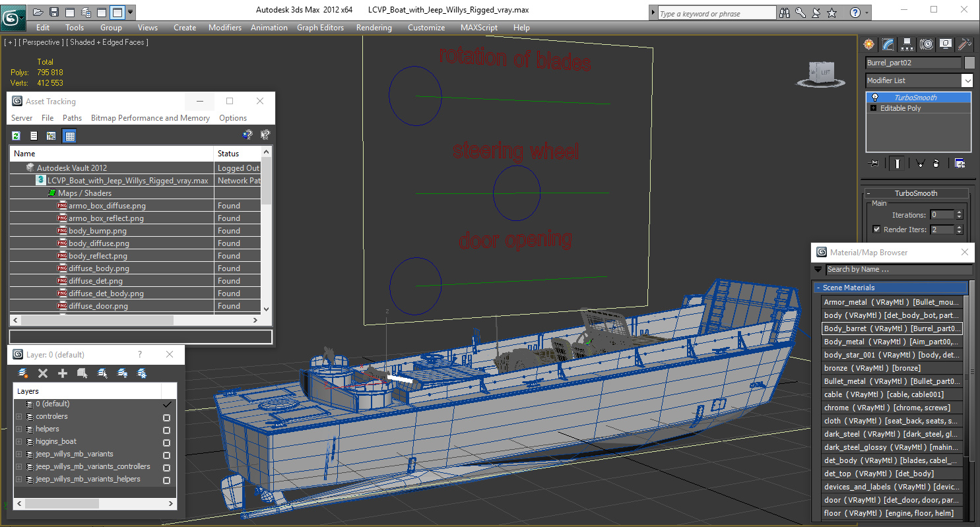The image size is (980, 527).
Task: Toggle the jeep_willys_mb_variants_helpers layer checkbox
Action: click(166, 480)
